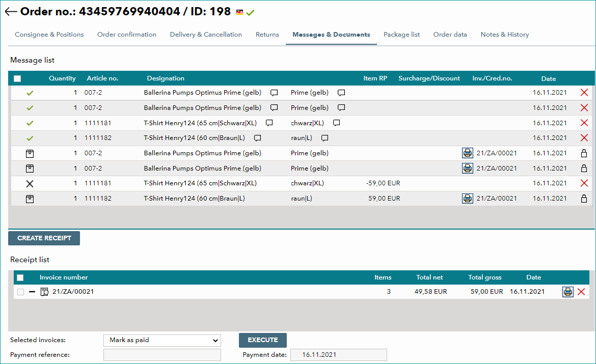This screenshot has height=364, width=596.
Task: Open the comment bubble after 'T-Shirt Henry124 (65 cm|Schwarz|XL)' in the checked row
Action: click(269, 123)
